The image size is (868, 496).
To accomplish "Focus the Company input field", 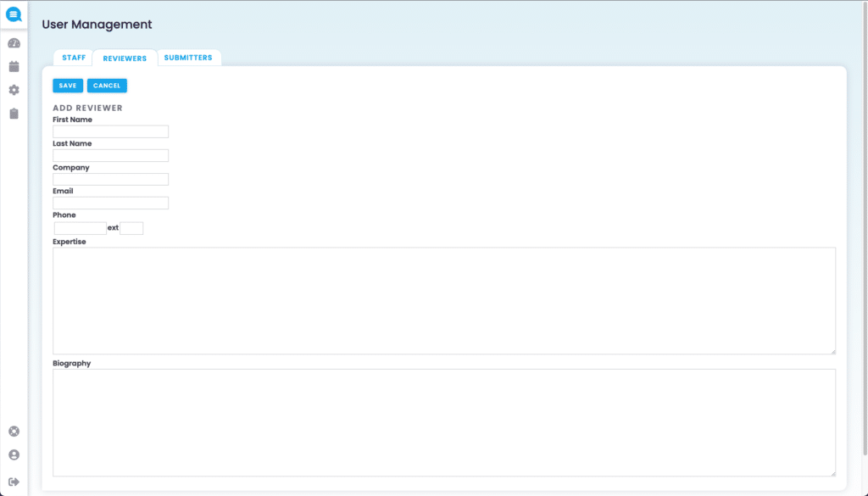I will click(111, 180).
